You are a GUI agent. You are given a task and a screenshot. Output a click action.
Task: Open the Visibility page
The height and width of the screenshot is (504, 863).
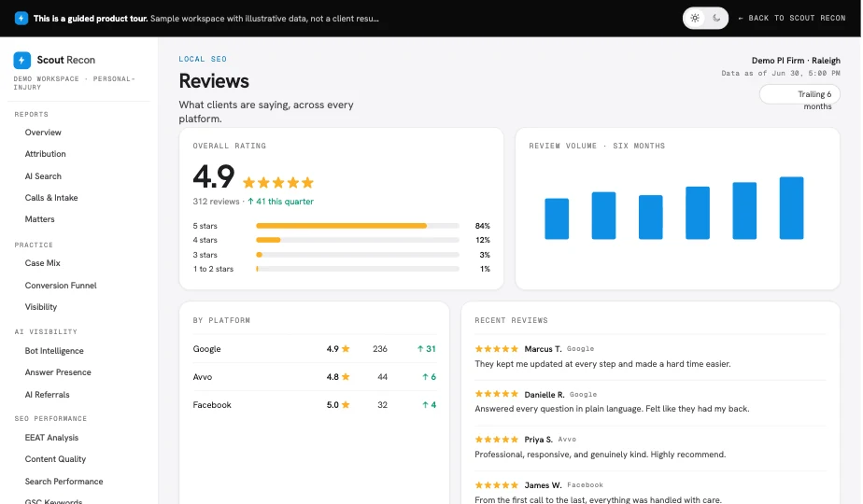(41, 307)
